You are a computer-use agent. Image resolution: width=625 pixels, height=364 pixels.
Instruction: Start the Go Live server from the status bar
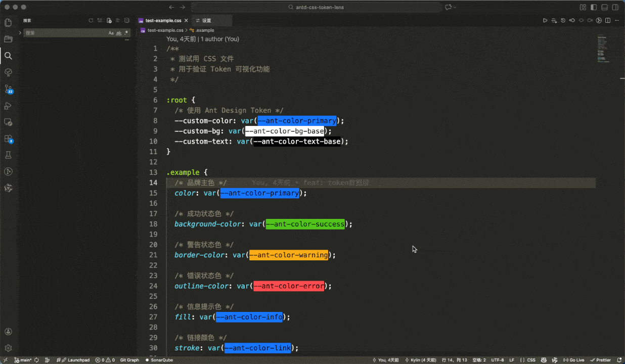[573, 360]
